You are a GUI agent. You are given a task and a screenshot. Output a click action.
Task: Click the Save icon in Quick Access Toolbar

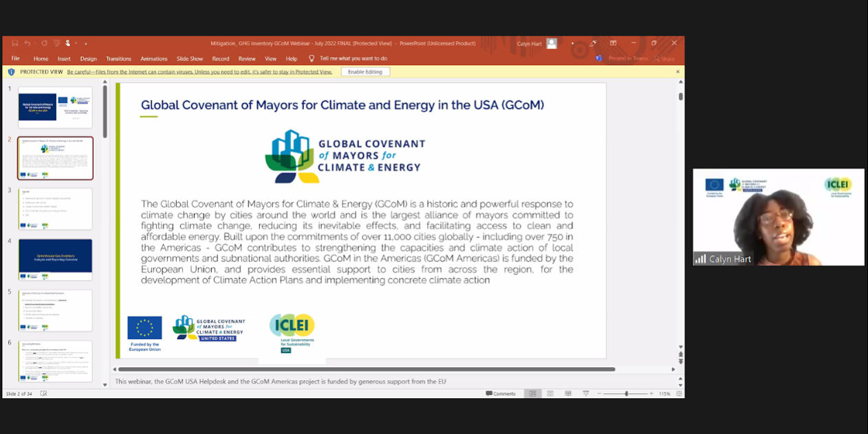point(14,43)
